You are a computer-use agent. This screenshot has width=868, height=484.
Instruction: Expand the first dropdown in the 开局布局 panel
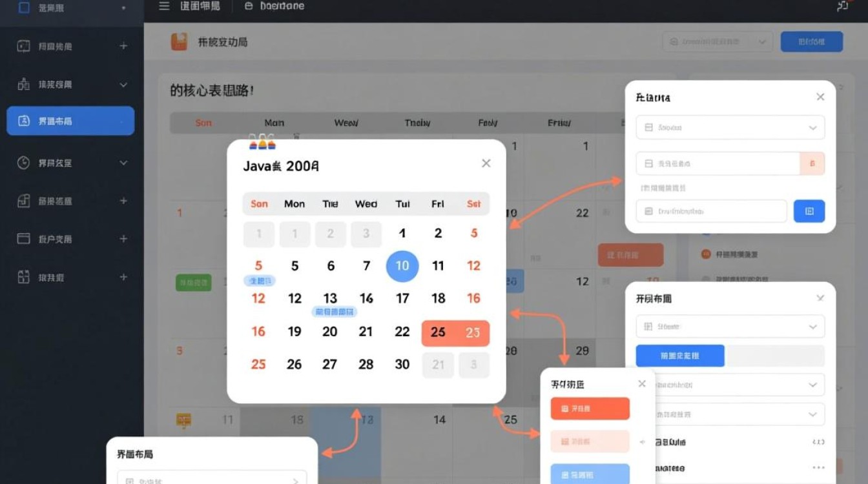730,327
